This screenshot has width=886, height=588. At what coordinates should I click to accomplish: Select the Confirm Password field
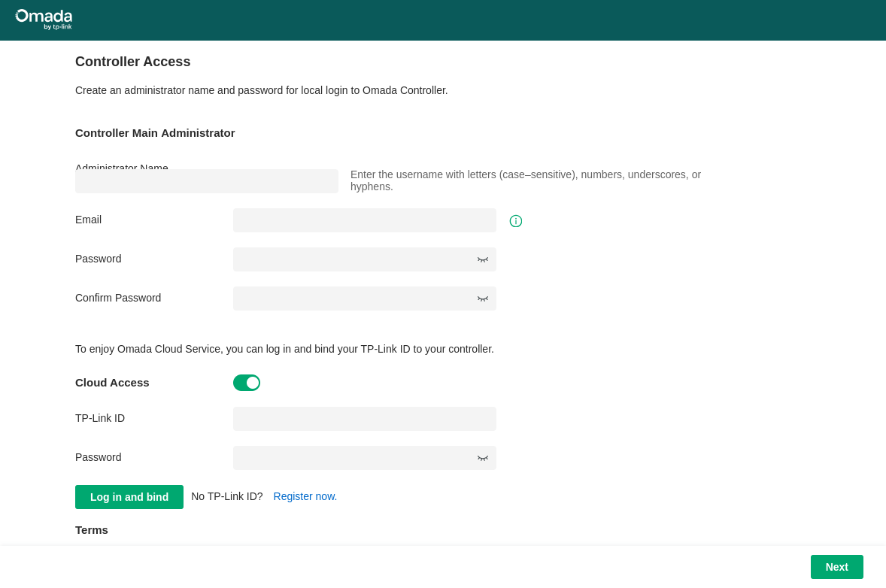pyautogui.click(x=365, y=299)
